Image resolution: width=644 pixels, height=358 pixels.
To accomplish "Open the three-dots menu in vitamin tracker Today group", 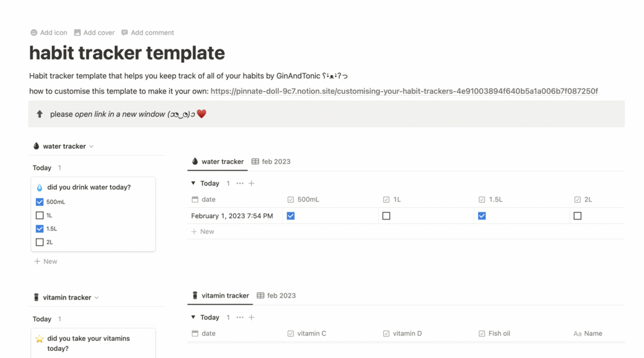I will pos(240,318).
